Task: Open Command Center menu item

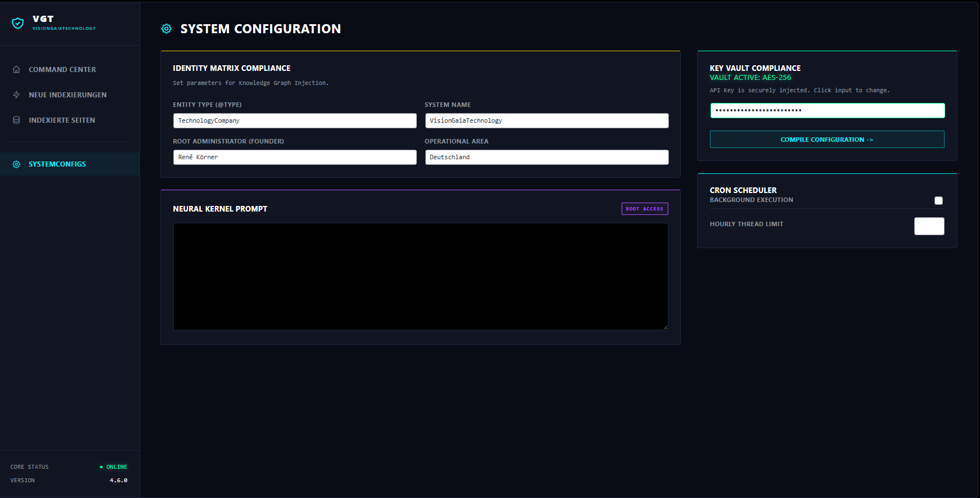Action: coord(70,69)
